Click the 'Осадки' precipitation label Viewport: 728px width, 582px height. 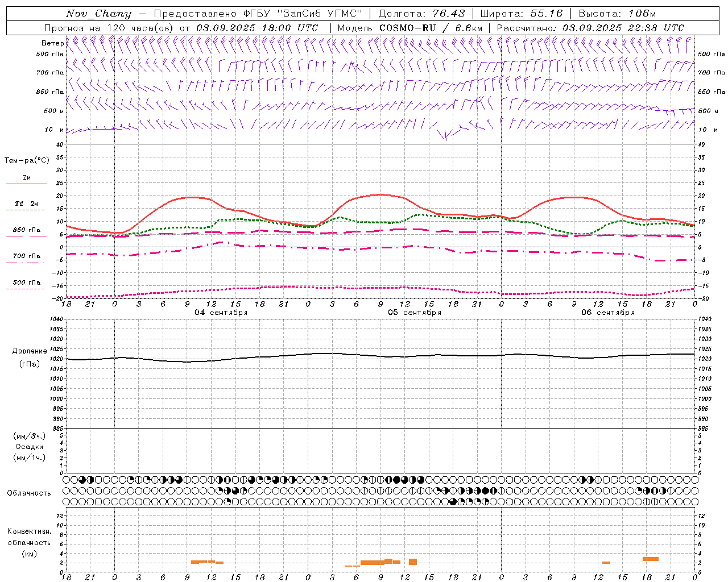tap(29, 447)
